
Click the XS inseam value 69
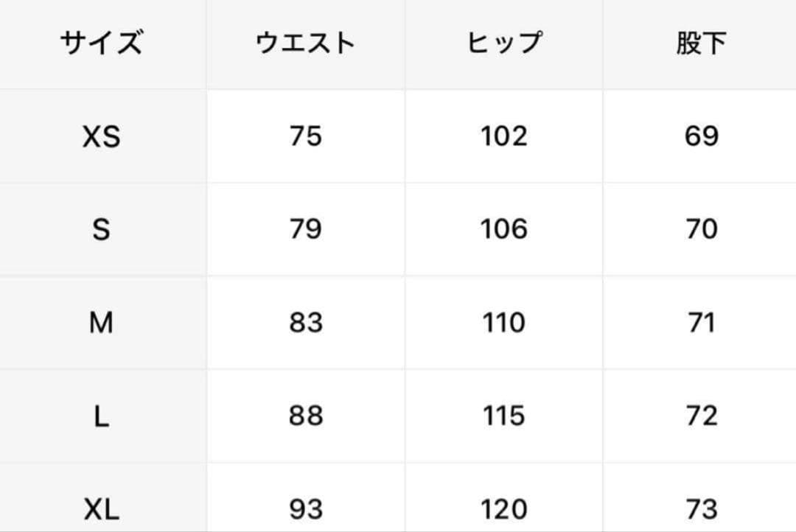point(701,136)
